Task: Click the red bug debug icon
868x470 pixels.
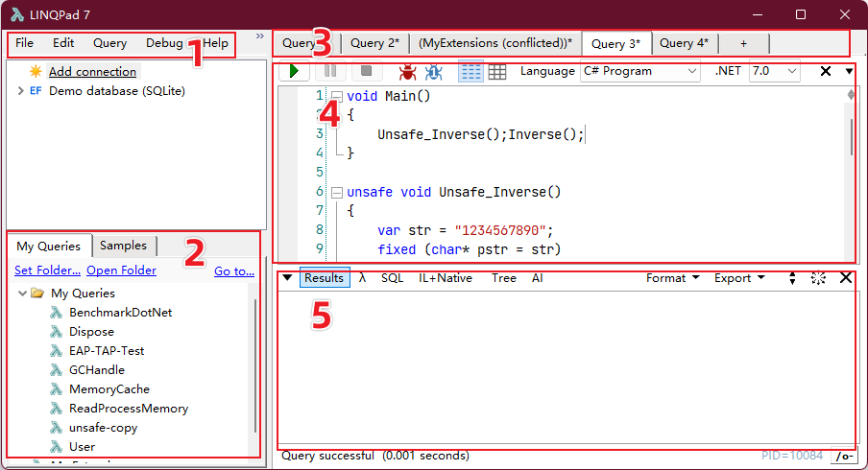Action: (x=407, y=71)
